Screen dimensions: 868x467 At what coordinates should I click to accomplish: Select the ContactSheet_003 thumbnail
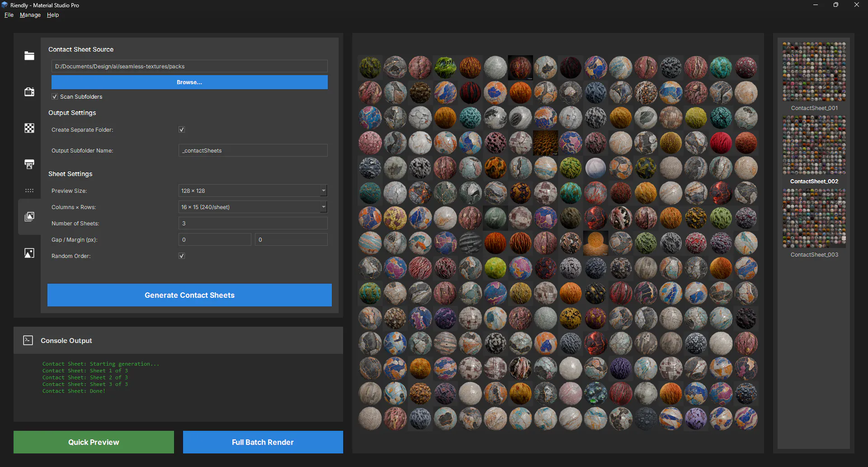[814, 218]
